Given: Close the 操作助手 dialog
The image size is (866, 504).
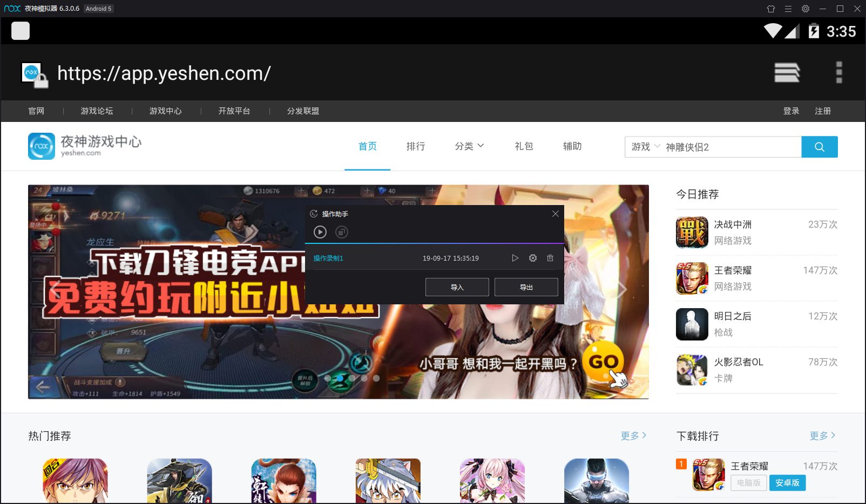Looking at the screenshot, I should tap(556, 214).
